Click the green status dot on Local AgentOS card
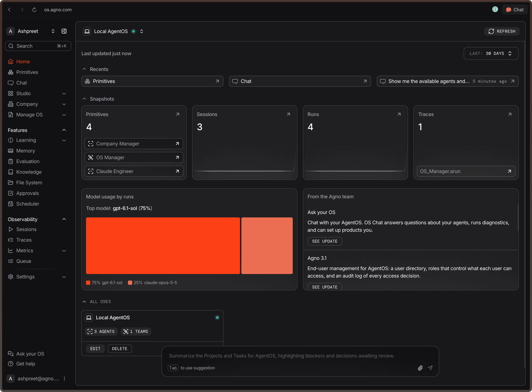Viewport: 532px width, 392px height. coord(217,318)
